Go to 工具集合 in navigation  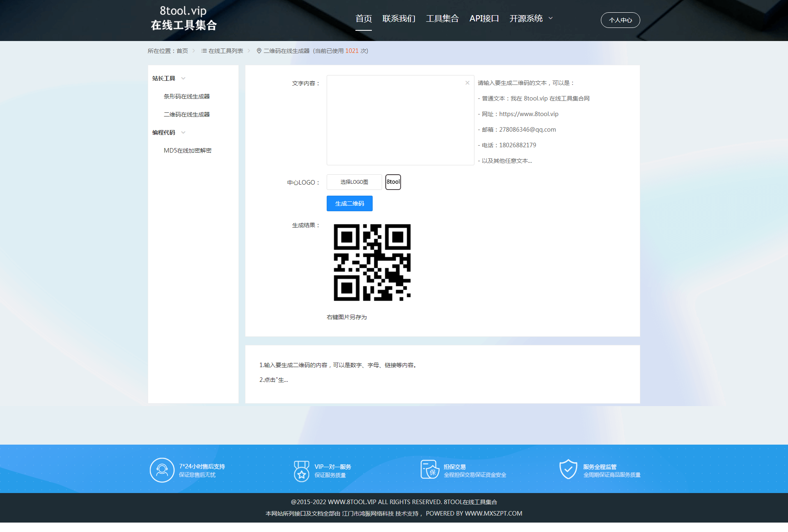click(x=442, y=18)
